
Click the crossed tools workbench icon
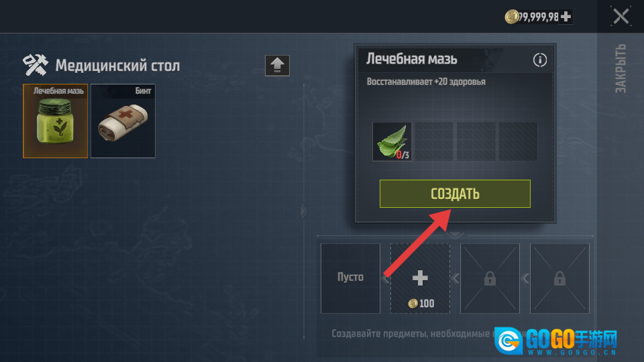coord(36,65)
